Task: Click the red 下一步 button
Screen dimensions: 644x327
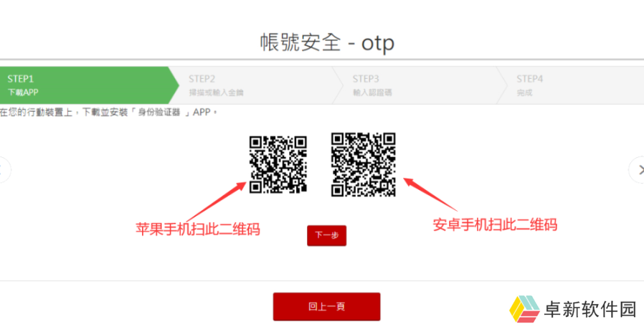Action: 326,235
